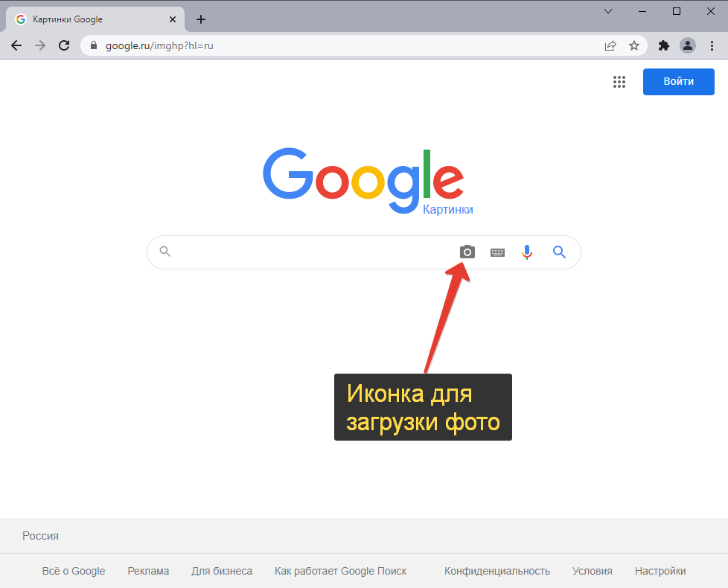Open Chrome's three-dot menu
Viewport: 728px width, 588px height.
(712, 45)
